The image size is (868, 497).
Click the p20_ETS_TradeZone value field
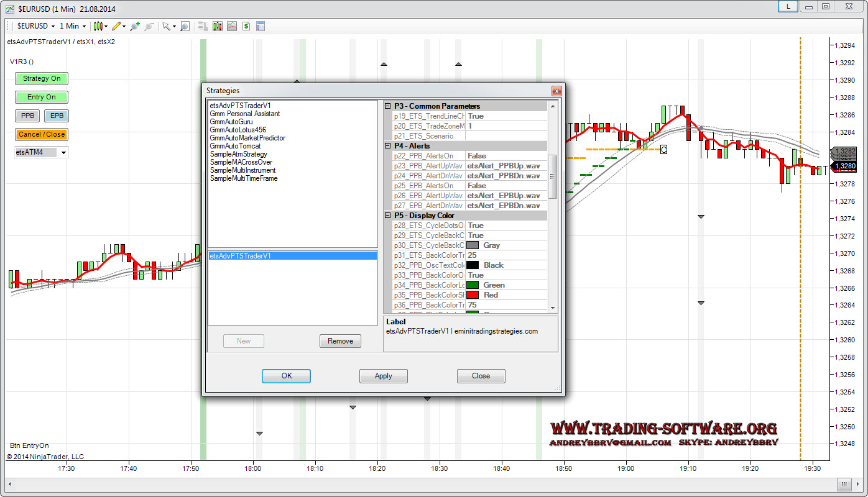pos(505,126)
